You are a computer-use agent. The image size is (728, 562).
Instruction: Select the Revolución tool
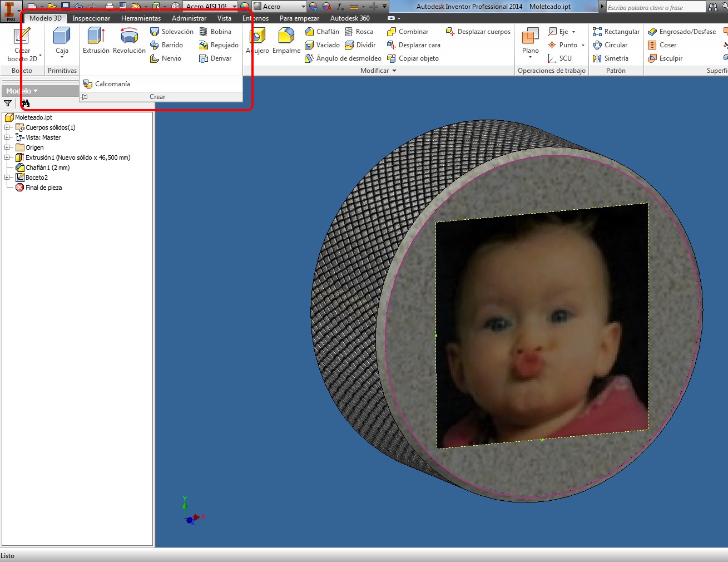pos(129,41)
